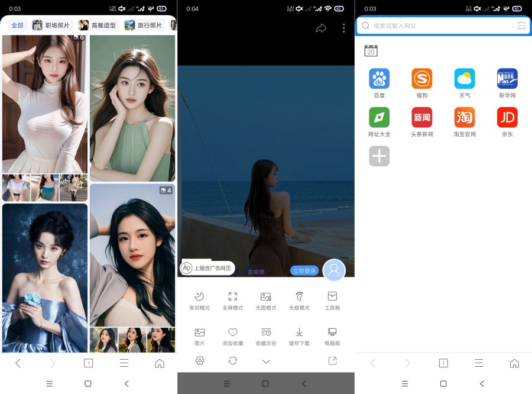The height and width of the screenshot is (394, 532).
Task: Refresh the page from the menu panel
Action: click(x=233, y=361)
